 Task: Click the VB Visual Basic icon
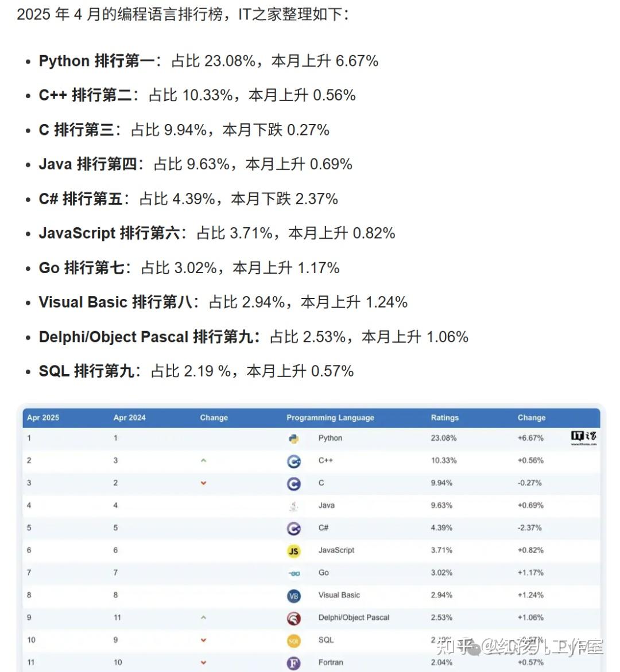tap(294, 596)
